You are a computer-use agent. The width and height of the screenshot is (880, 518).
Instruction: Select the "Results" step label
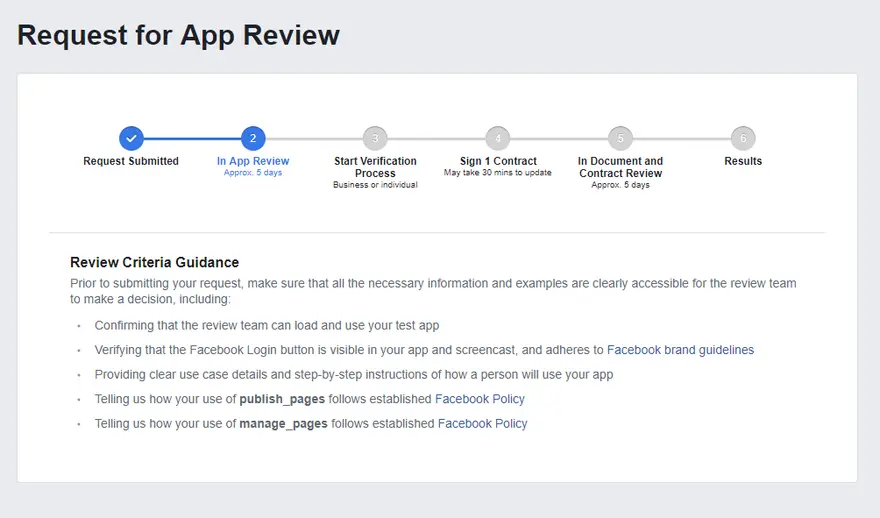tap(743, 161)
